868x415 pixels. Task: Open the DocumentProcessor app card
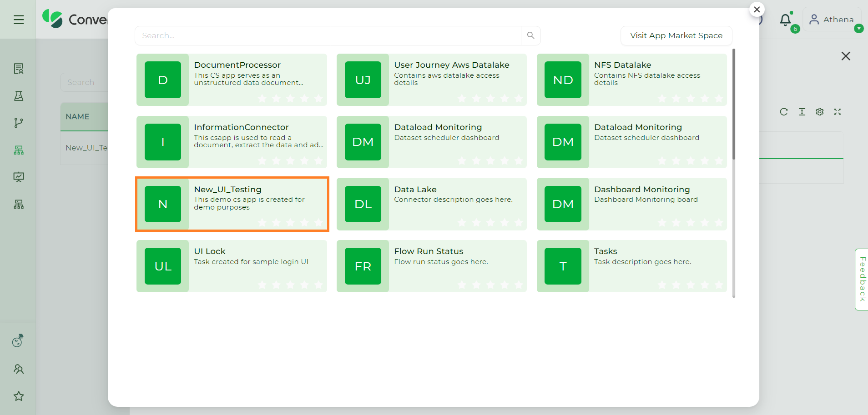(232, 80)
